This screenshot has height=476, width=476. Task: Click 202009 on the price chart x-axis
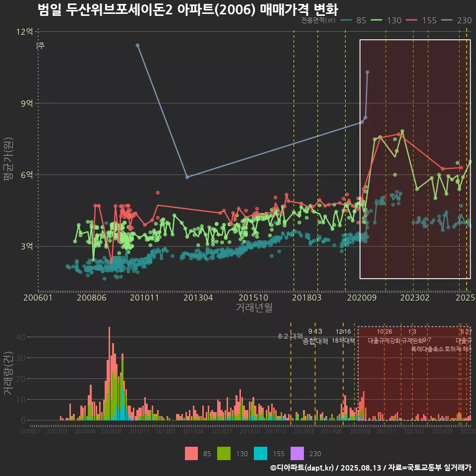click(362, 297)
